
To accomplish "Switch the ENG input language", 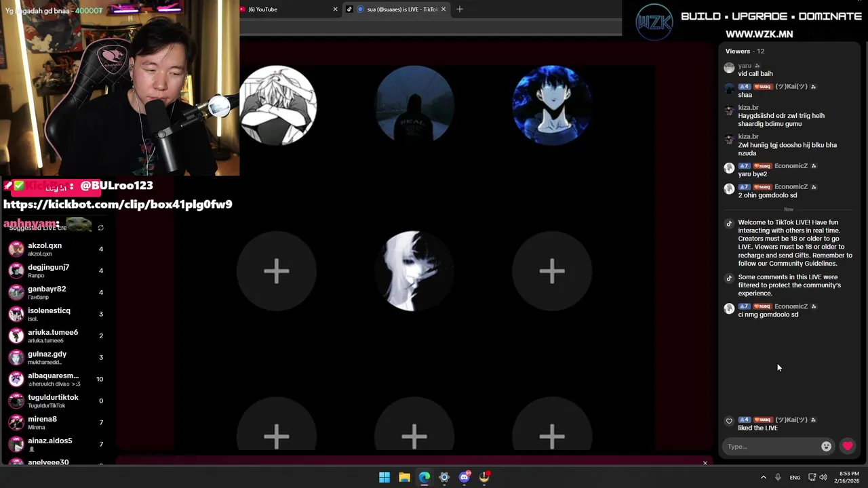I will click(795, 477).
